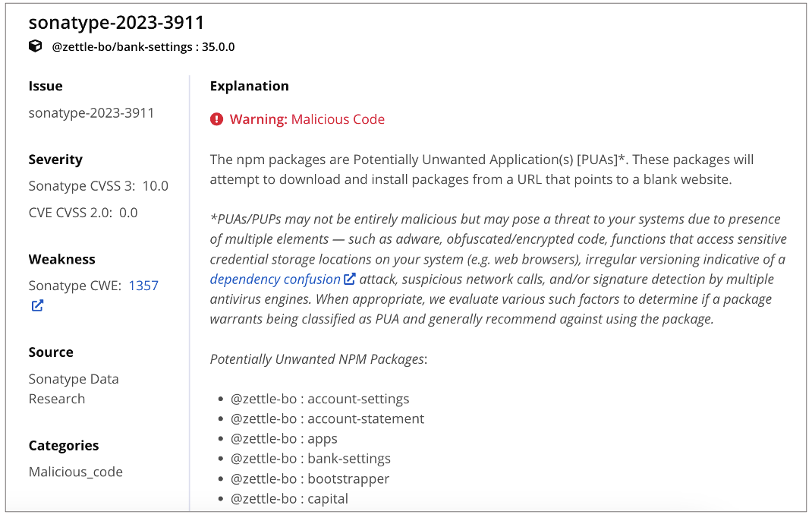Click the Explanation section heading
Screen dimensions: 812x518
(x=249, y=86)
